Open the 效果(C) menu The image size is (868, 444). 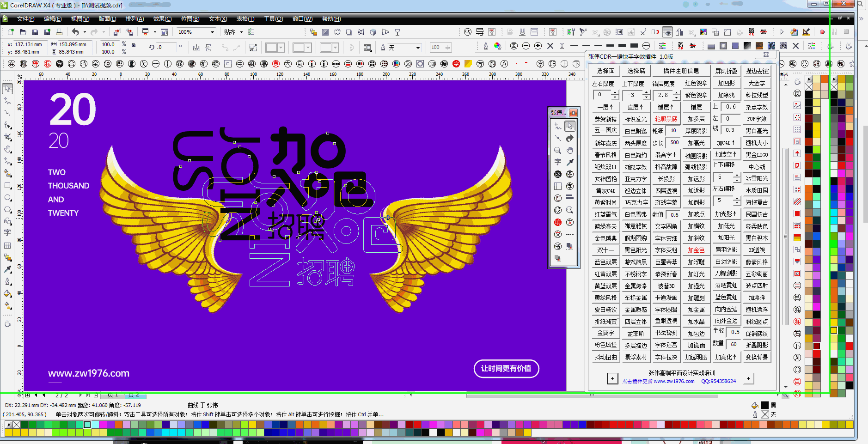pyautogui.click(x=162, y=19)
